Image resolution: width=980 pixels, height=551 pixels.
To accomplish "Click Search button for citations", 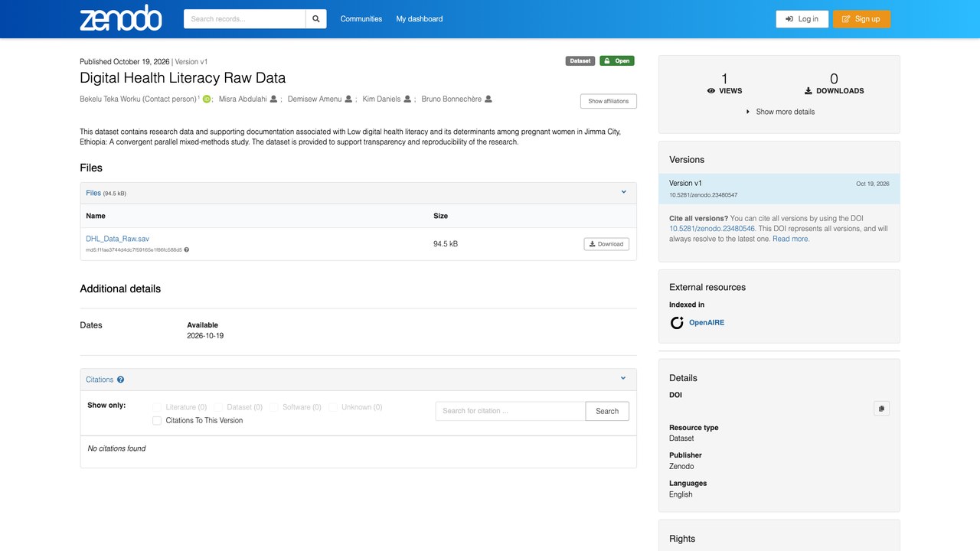I will [x=607, y=411].
